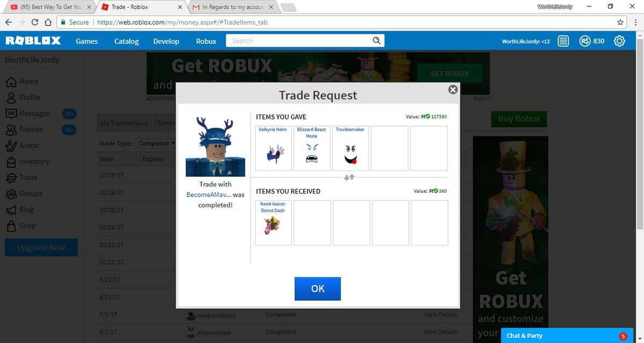View trade partner avatar image
This screenshot has height=343, width=644.
(215, 147)
